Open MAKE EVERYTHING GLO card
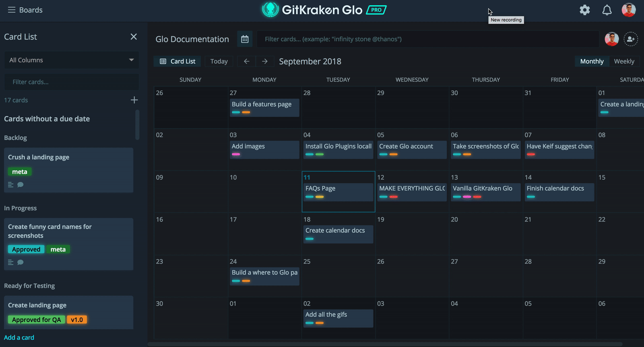 point(412,192)
